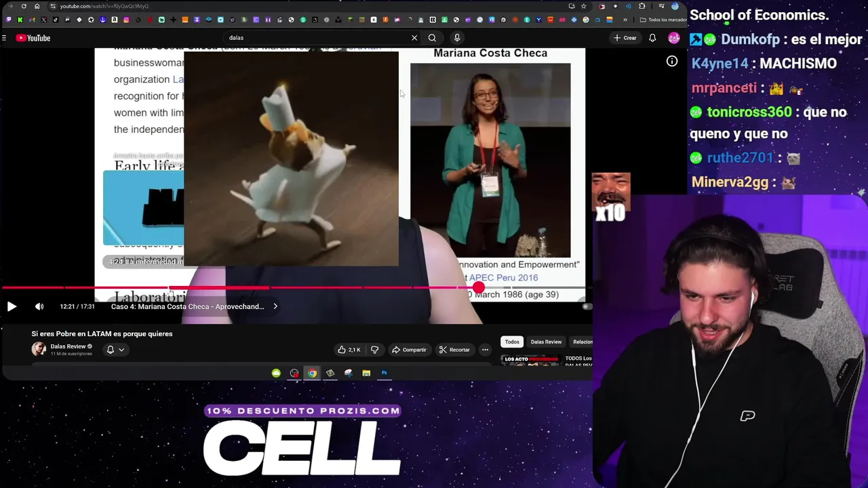Click chat username Dumkofp
Screen dimensions: 868x488
click(x=750, y=39)
